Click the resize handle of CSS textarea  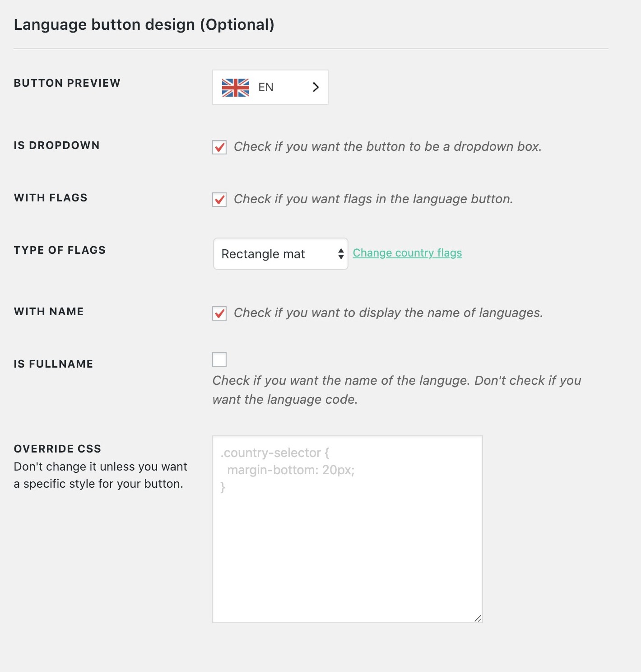coord(478,618)
